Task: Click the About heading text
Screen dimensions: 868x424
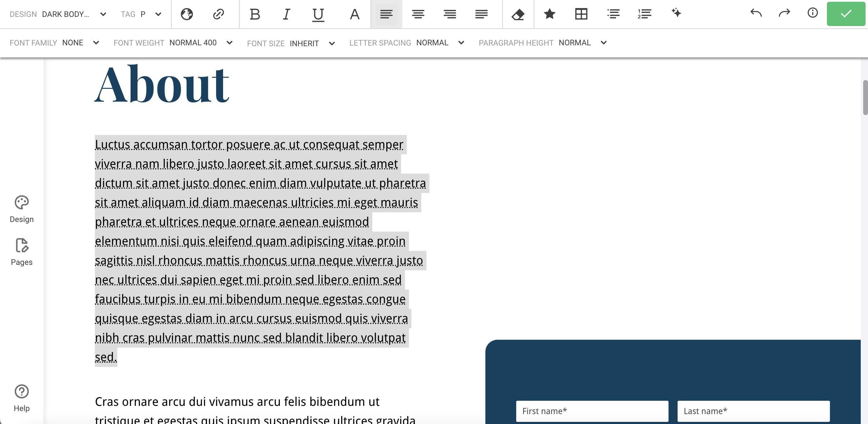Action: tap(162, 84)
